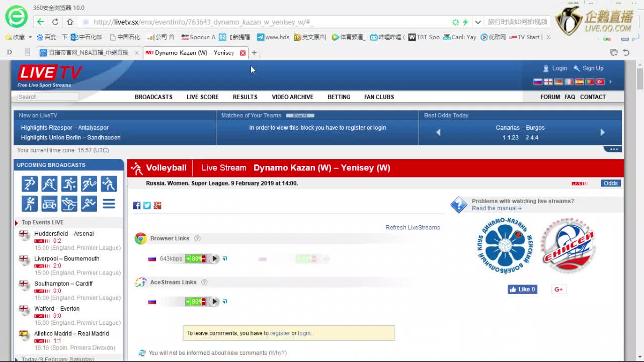Click the Browser Links help question mark
Image resolution: width=644 pixels, height=362 pixels.
click(x=197, y=238)
